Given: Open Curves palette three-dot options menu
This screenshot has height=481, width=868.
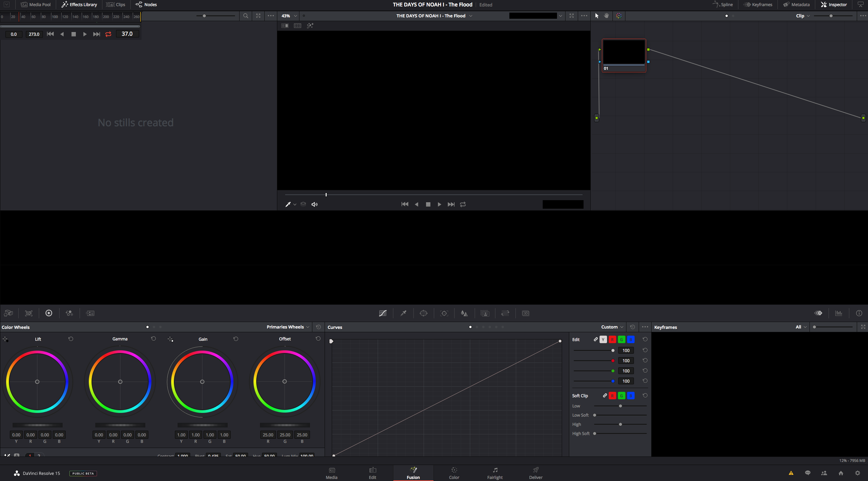Looking at the screenshot, I should pos(645,327).
